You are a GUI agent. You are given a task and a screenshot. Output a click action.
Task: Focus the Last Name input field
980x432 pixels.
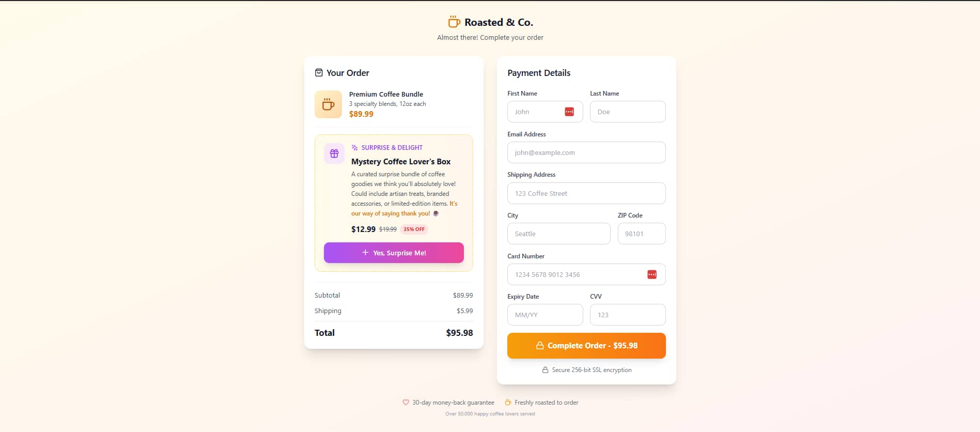pos(628,112)
